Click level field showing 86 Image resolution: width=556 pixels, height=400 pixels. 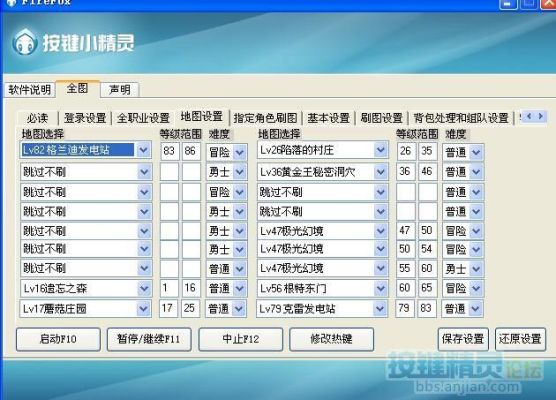click(191, 151)
